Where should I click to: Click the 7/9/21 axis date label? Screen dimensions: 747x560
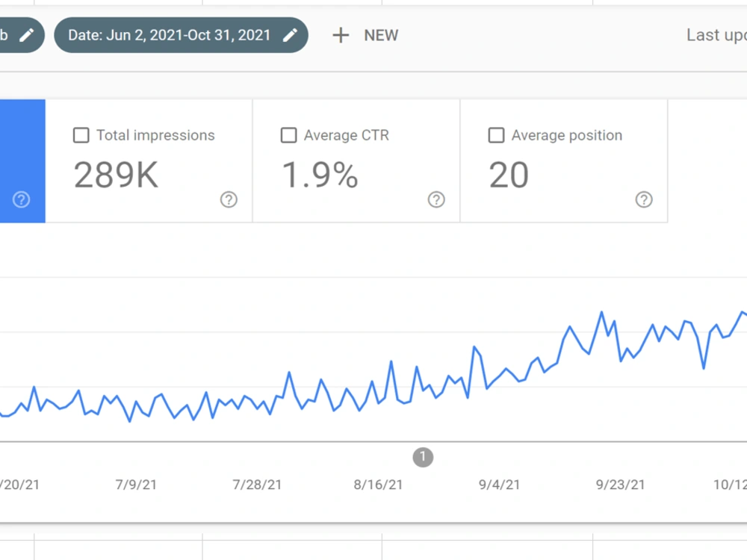[x=136, y=485]
